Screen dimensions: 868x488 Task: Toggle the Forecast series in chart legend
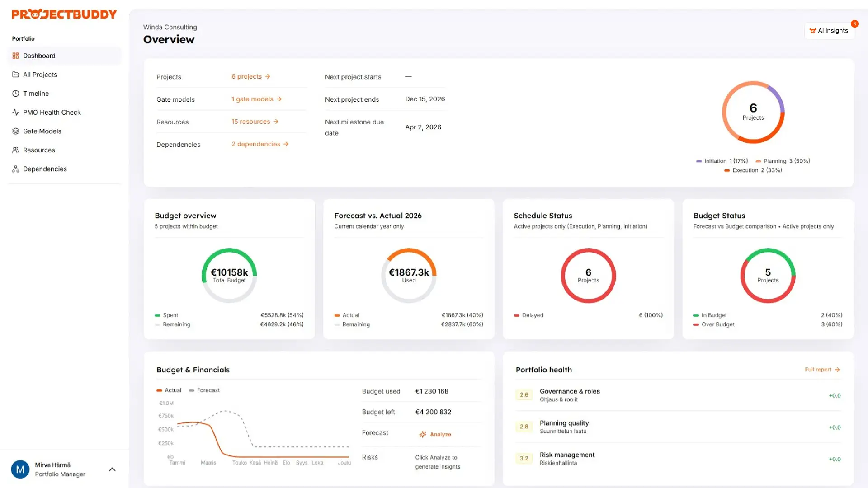coord(204,390)
